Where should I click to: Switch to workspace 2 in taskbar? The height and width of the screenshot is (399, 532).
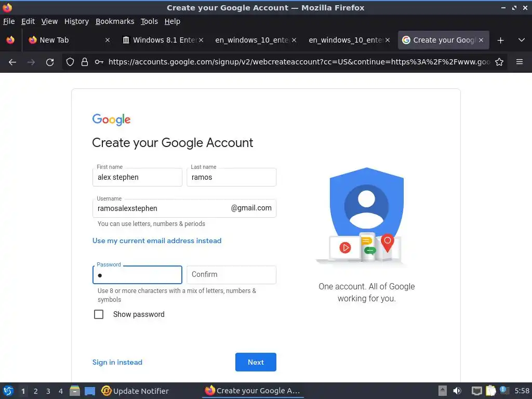pos(36,391)
